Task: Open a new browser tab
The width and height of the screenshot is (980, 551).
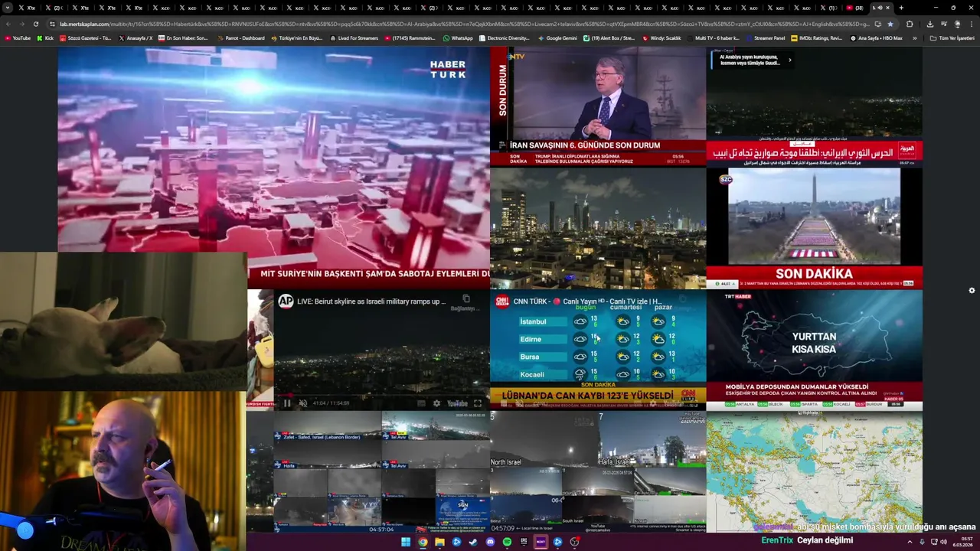Action: click(x=901, y=8)
